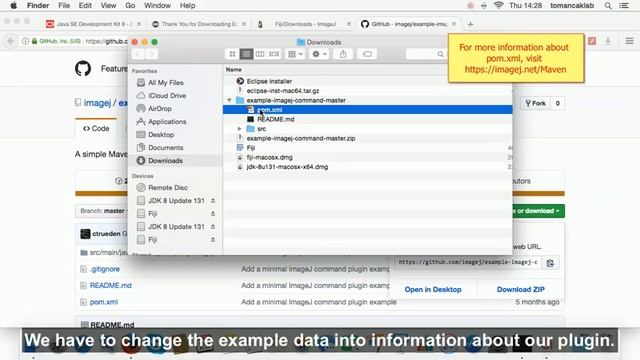The height and width of the screenshot is (360, 640).
Task: Open the View menu
Action: pos(108,6)
